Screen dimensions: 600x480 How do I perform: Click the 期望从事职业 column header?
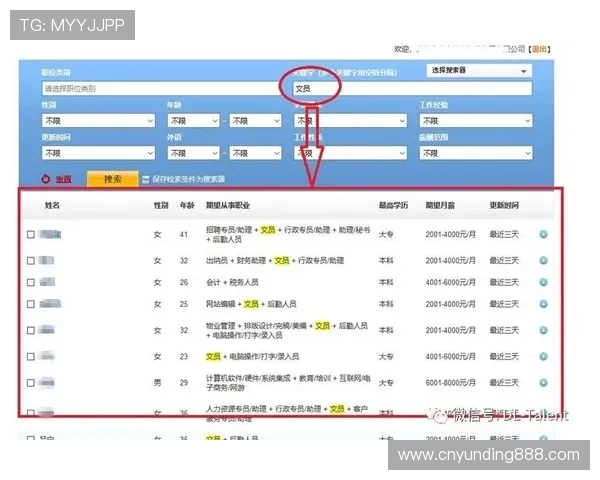[228, 205]
